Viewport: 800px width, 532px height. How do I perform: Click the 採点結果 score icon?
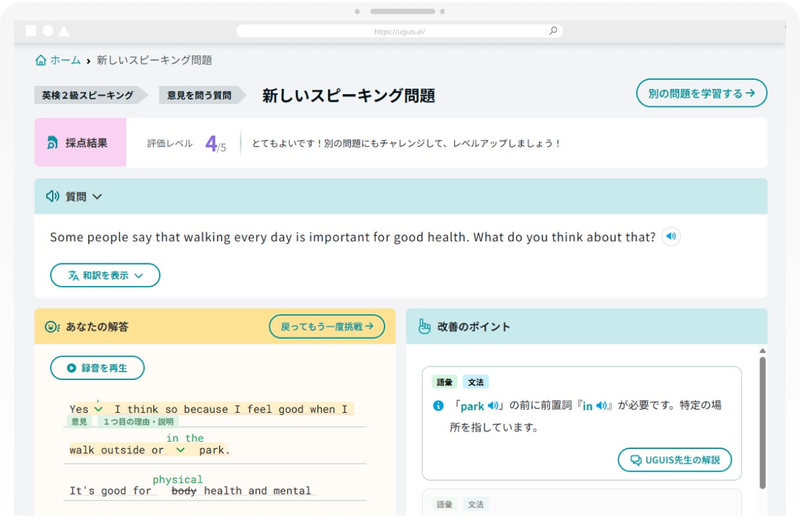pyautogui.click(x=52, y=143)
